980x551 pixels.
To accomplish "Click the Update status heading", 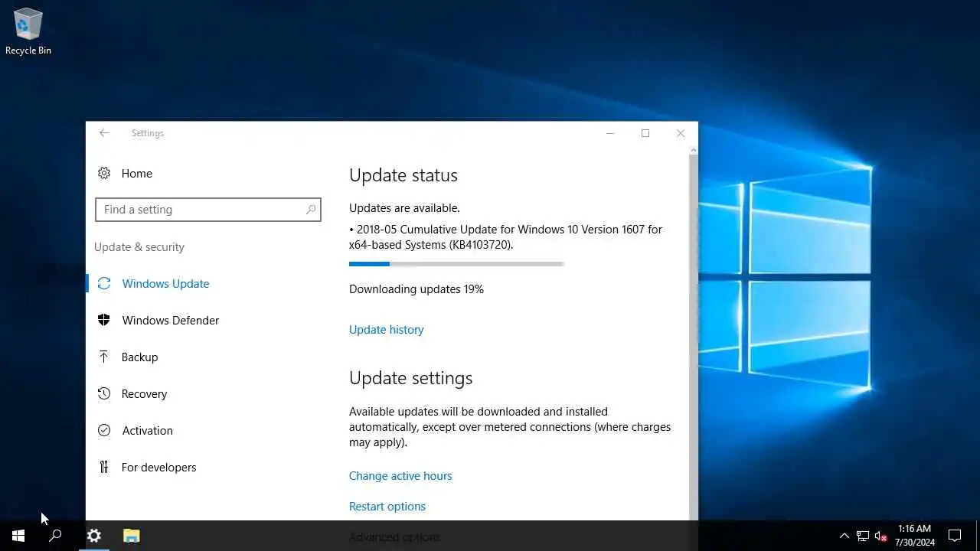I will coord(403,175).
